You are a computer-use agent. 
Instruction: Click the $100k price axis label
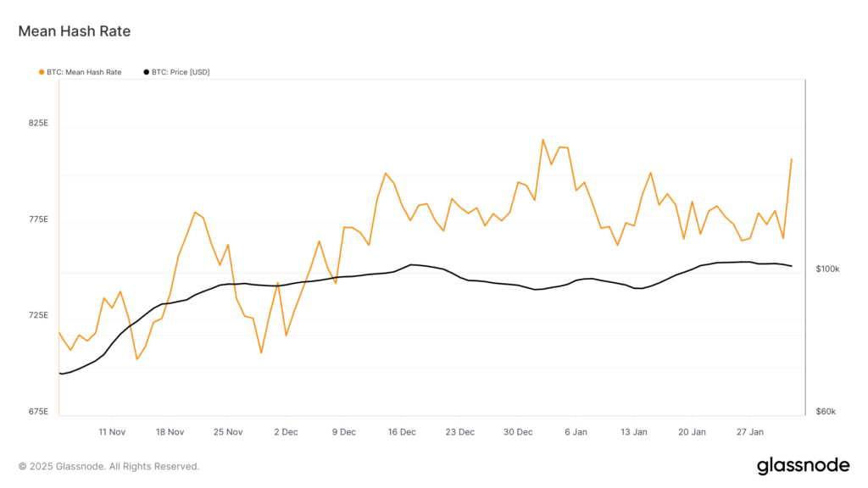(827, 269)
